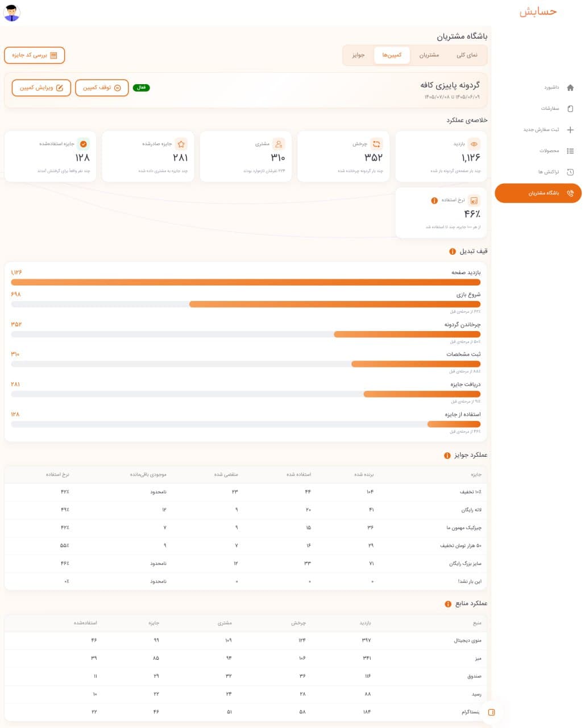Click the بررسی کد جایزه button
585x728 pixels.
(x=35, y=55)
